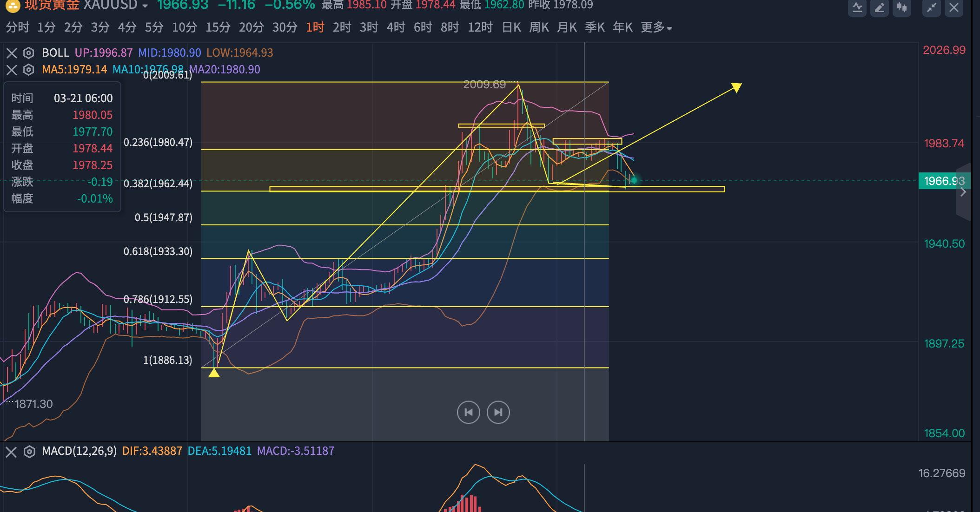Select the 周K timeframe

click(x=539, y=27)
